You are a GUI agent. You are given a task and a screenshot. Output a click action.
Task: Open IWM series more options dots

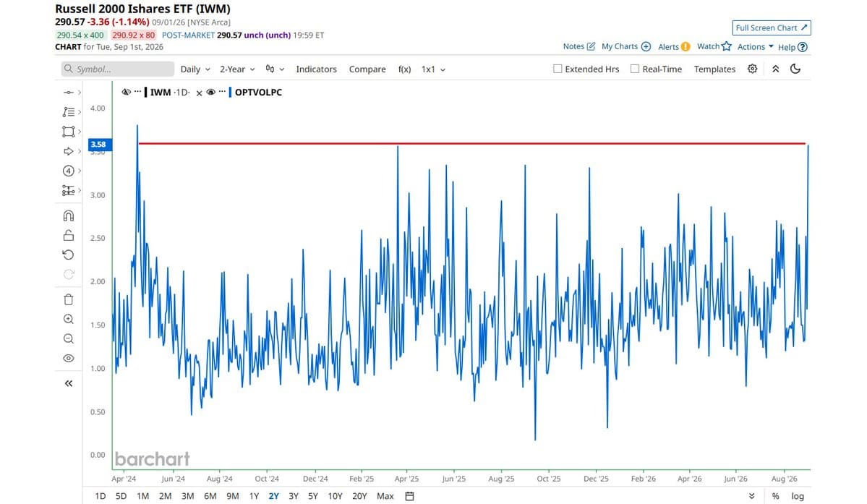pyautogui.click(x=137, y=91)
